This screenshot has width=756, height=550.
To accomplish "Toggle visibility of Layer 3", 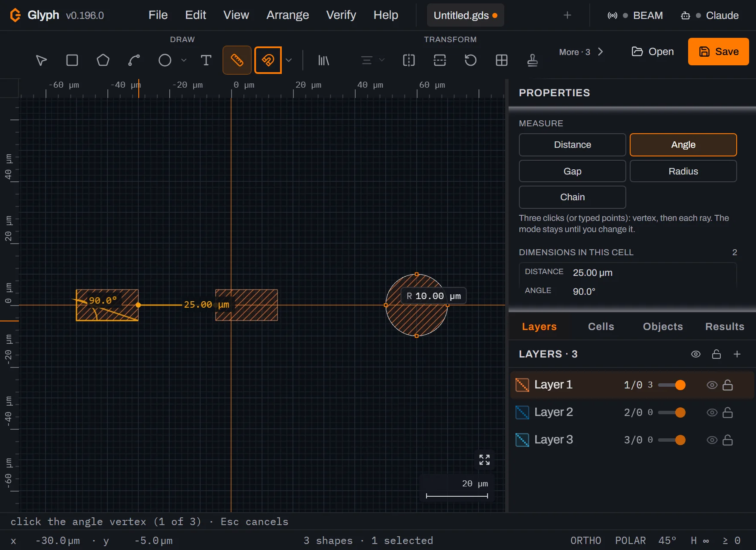I will pos(712,440).
